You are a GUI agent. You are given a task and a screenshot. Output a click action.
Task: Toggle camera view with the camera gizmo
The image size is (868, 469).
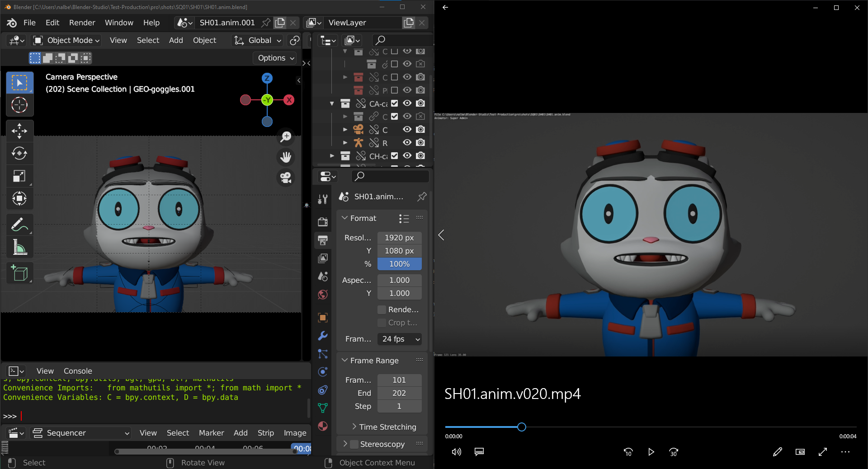[286, 178]
